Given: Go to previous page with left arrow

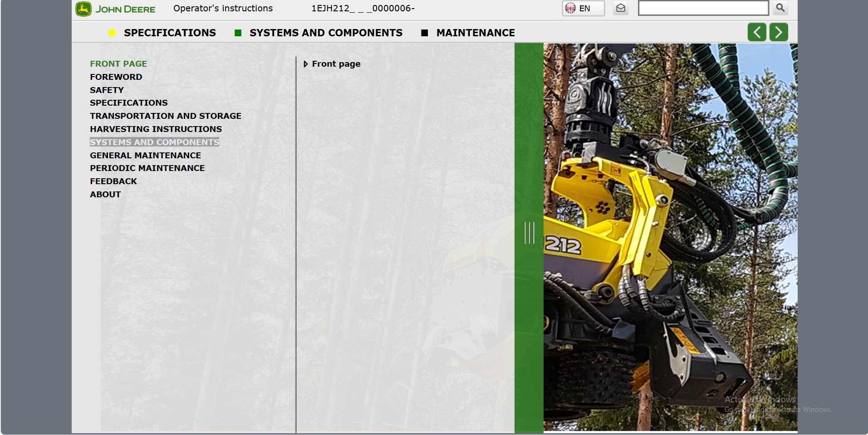Looking at the screenshot, I should [x=757, y=32].
